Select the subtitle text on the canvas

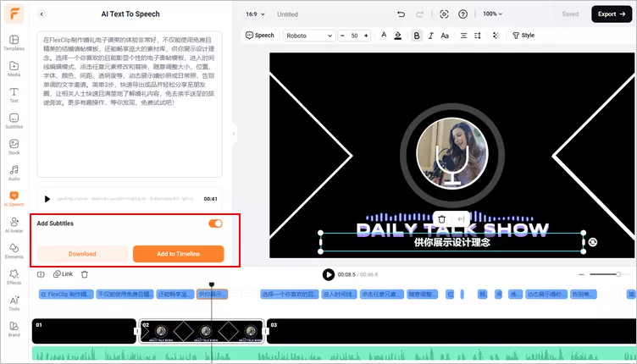pyautogui.click(x=451, y=242)
